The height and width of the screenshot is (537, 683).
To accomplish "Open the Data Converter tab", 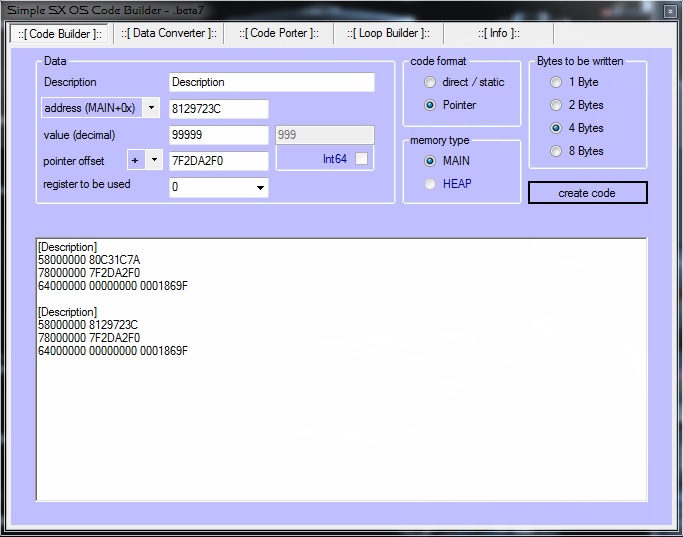I will (169, 33).
